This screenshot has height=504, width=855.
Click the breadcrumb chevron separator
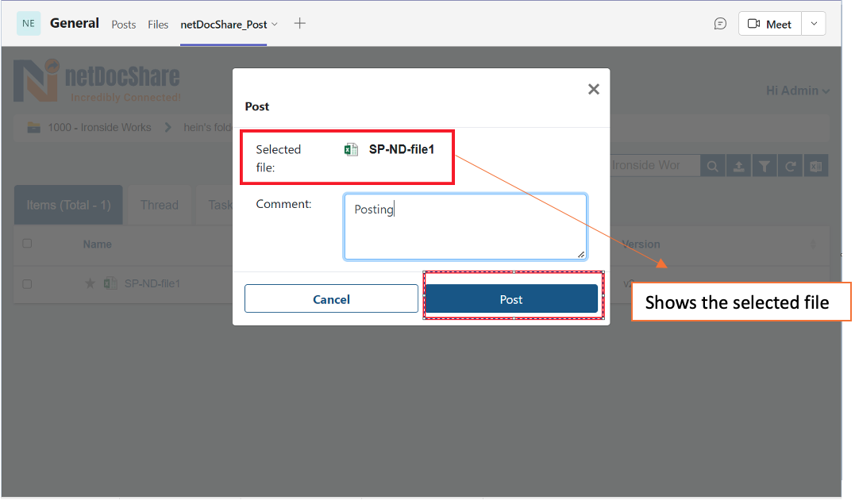(x=168, y=127)
